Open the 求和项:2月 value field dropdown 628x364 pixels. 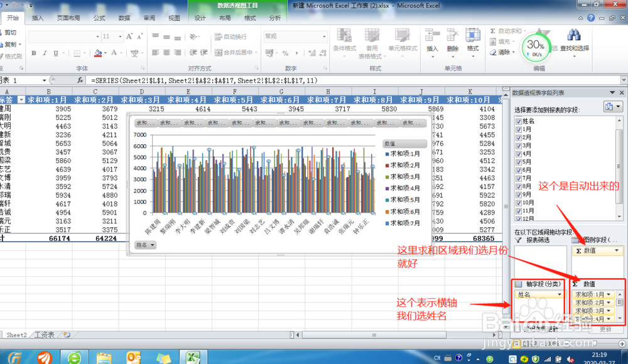[609, 302]
